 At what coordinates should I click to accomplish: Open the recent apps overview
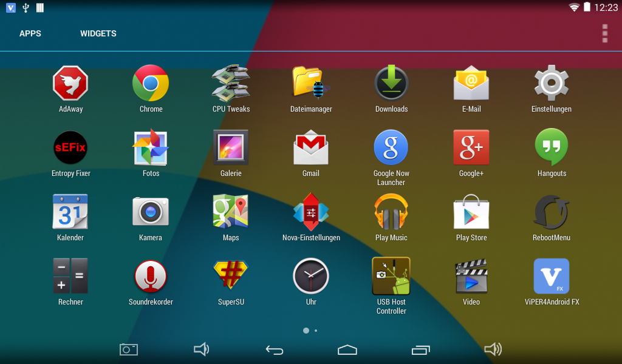coord(421,349)
